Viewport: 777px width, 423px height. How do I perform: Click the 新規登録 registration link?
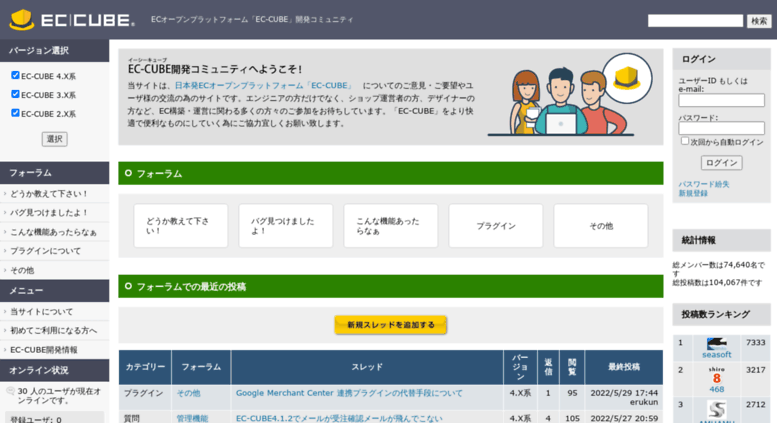pyautogui.click(x=693, y=193)
